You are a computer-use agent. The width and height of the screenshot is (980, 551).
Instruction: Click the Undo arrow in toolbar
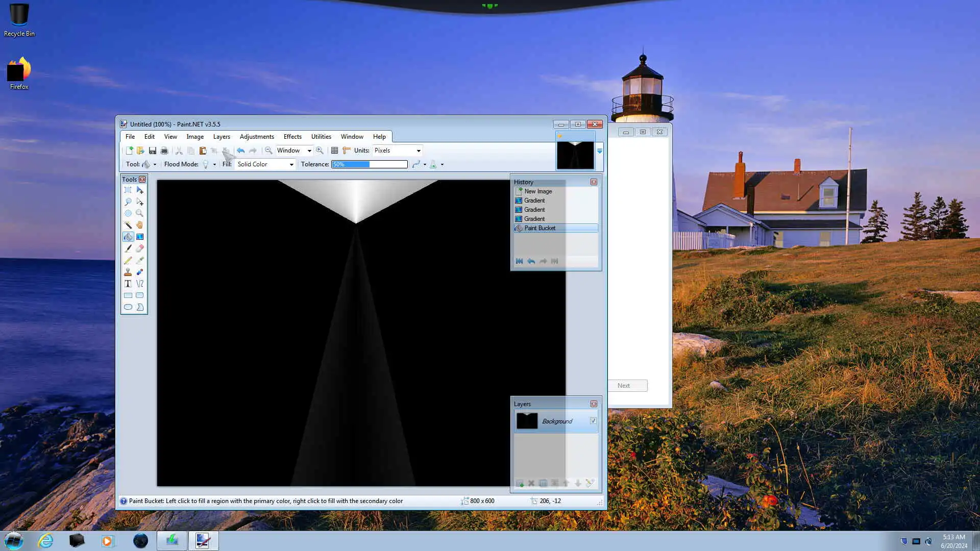coord(240,151)
